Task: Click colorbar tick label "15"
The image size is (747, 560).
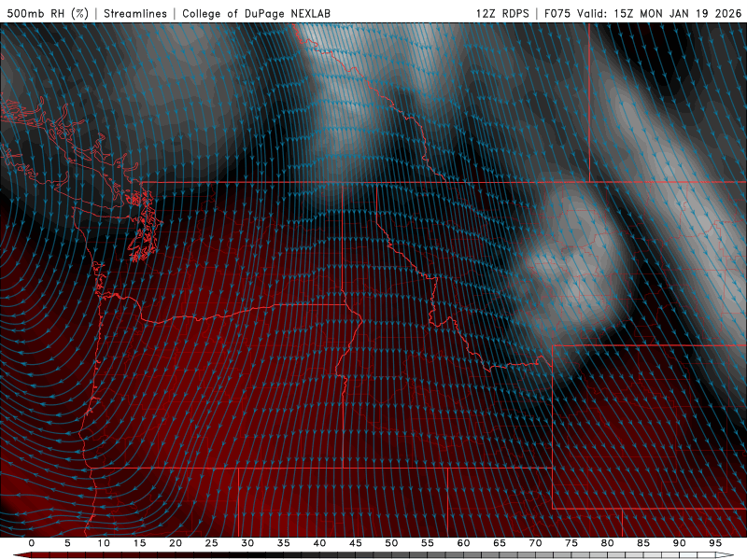Action: (x=139, y=543)
